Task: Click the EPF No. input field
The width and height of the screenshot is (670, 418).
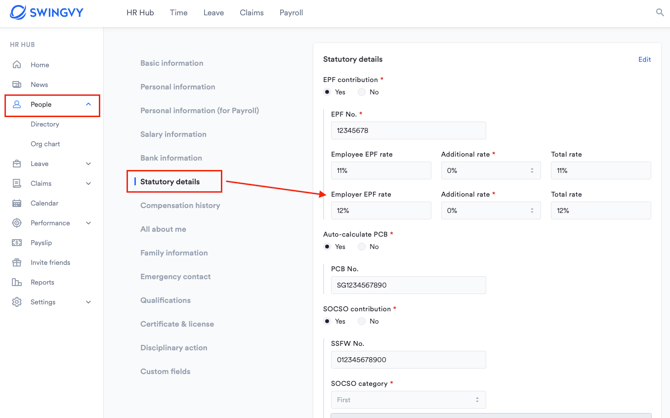Action: coord(408,131)
